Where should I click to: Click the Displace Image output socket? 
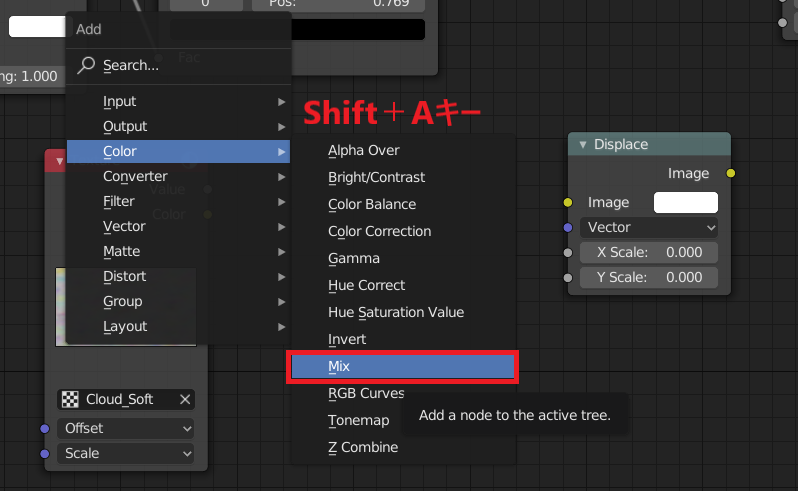(x=731, y=174)
